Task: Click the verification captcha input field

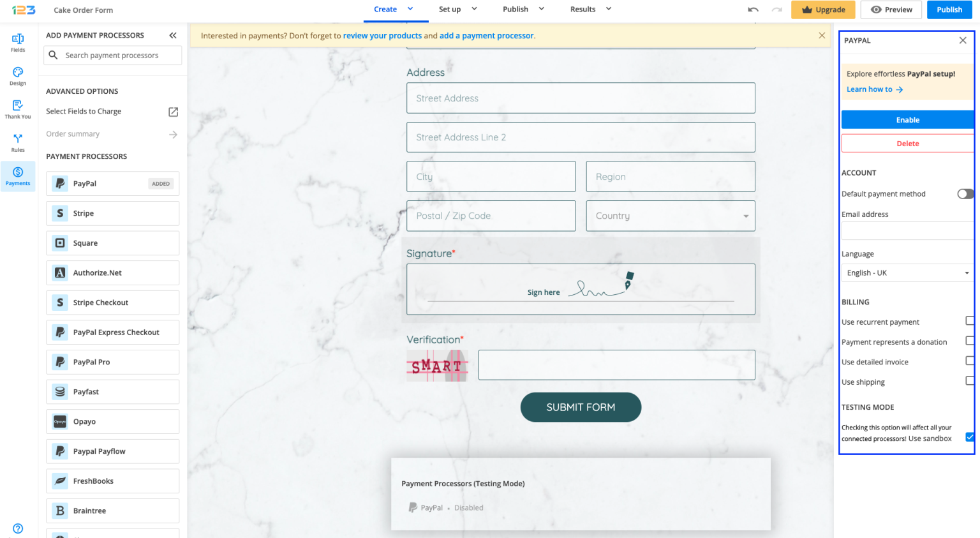Action: 617,365
